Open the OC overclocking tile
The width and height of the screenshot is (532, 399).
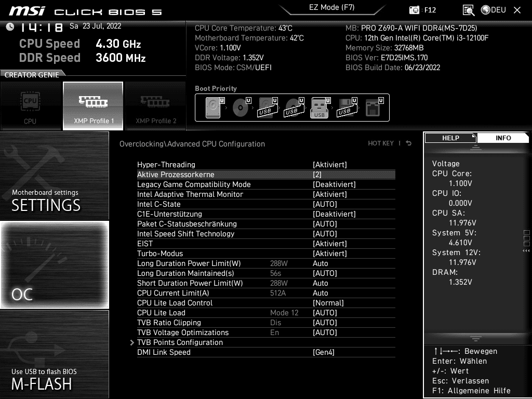[54, 264]
